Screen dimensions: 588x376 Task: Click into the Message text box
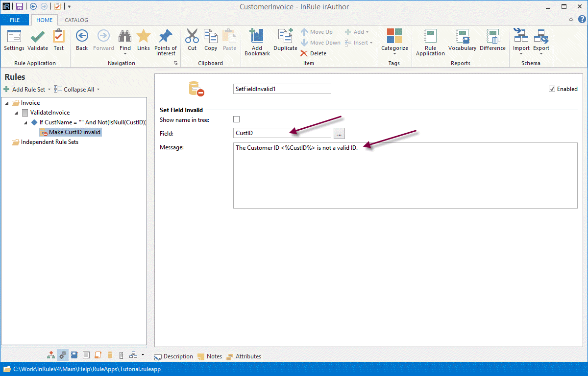[x=405, y=175]
